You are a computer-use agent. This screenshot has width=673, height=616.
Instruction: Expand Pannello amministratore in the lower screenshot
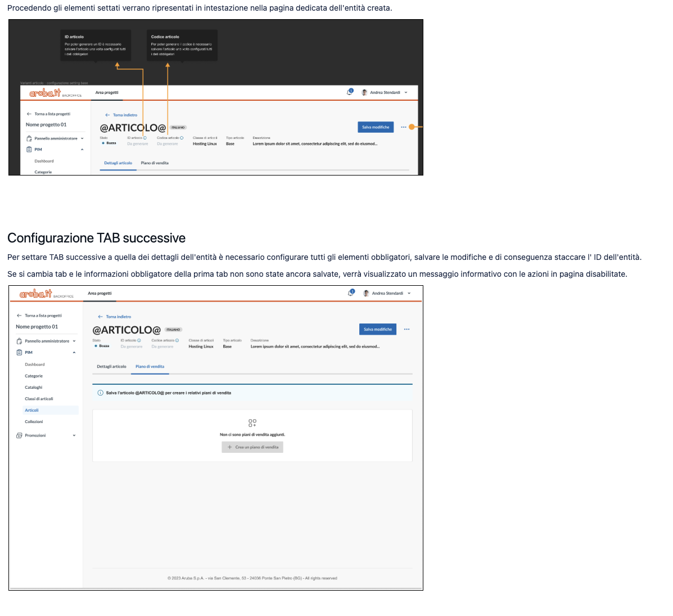[74, 341]
